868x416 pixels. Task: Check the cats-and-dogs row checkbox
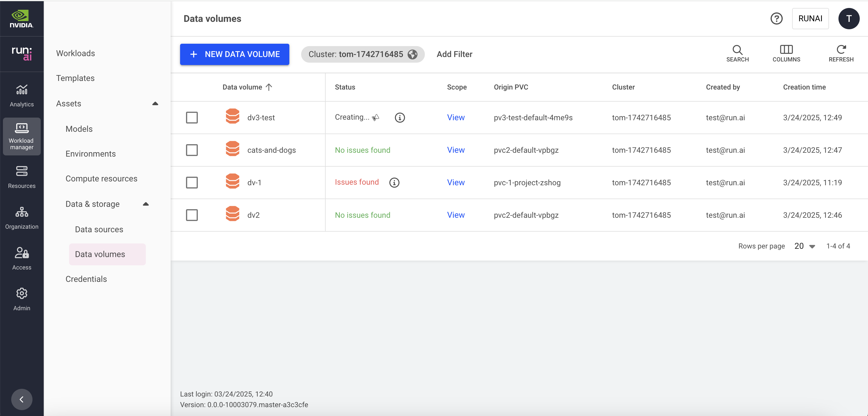[x=192, y=150]
